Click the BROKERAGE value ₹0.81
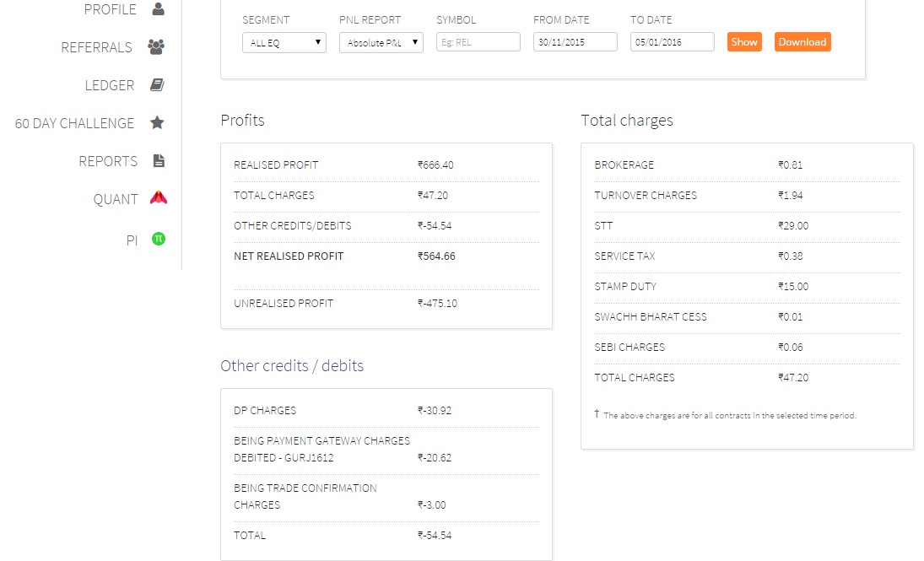Viewport: 924px width, 561px height. 790,165
